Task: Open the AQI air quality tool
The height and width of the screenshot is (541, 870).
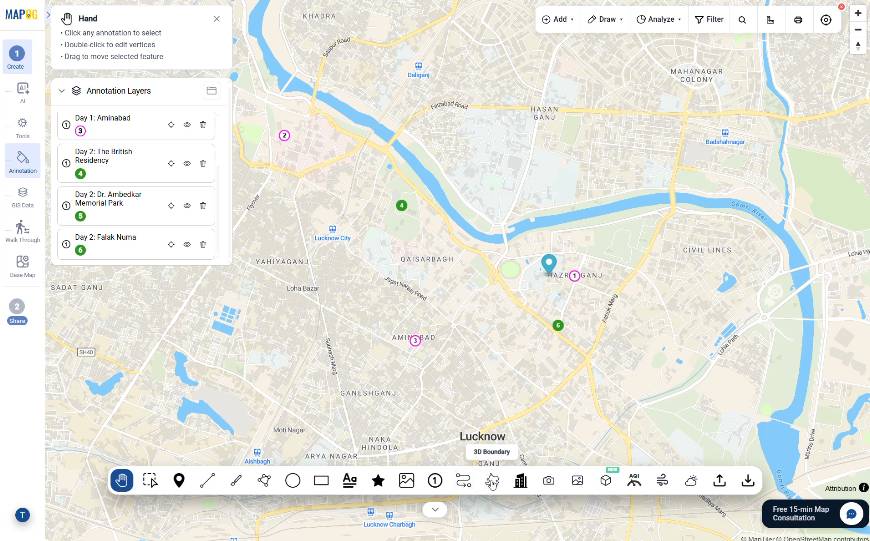Action: [634, 481]
